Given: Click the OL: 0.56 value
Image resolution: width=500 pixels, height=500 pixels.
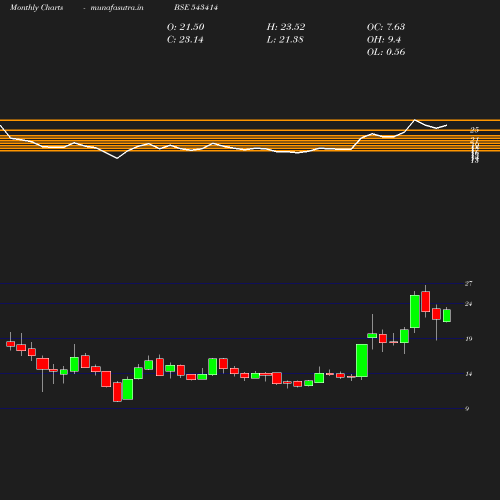Looking at the screenshot, I should [x=386, y=52].
